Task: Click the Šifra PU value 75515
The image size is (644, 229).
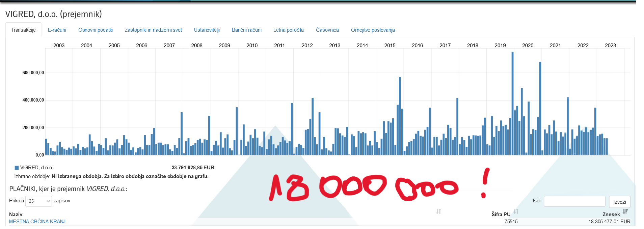Action: [511, 222]
